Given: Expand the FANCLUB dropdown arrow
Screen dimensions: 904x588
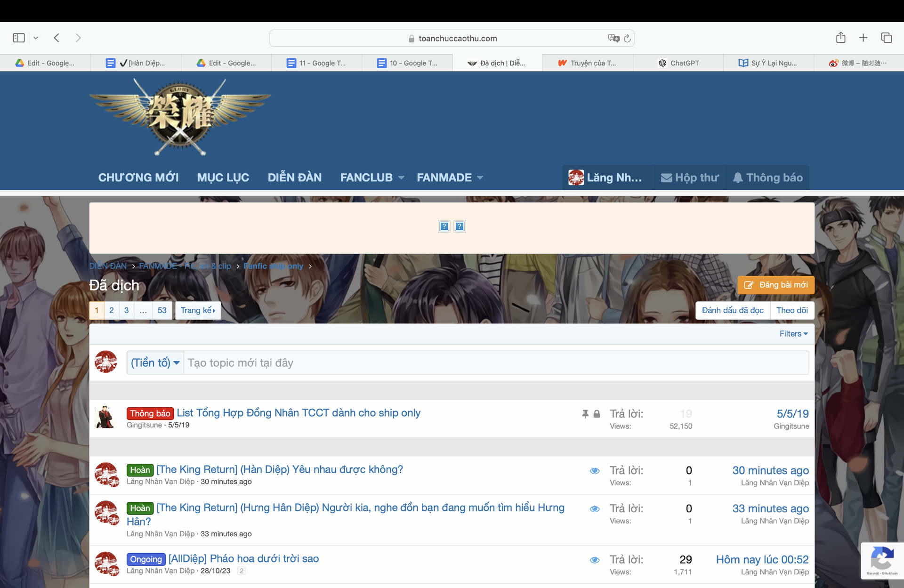Looking at the screenshot, I should click(x=401, y=178).
